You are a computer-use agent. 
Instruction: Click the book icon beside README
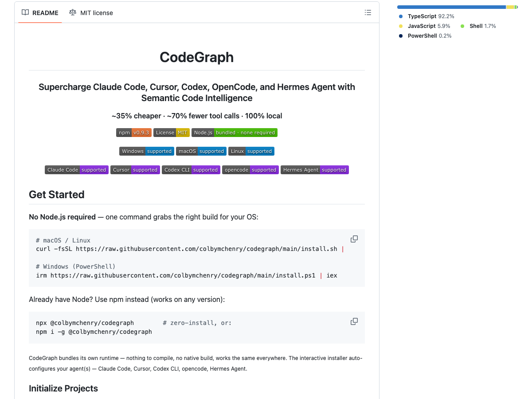(26, 13)
